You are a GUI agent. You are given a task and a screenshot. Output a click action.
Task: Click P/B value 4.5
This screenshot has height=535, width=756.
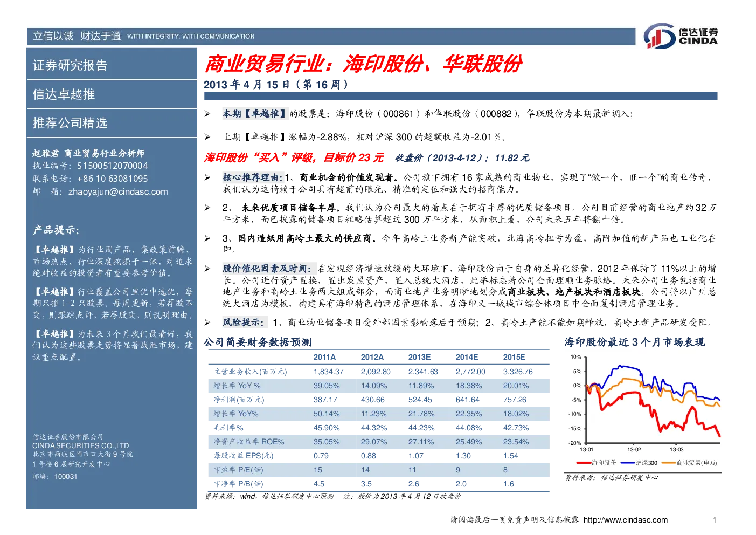[x=319, y=484]
